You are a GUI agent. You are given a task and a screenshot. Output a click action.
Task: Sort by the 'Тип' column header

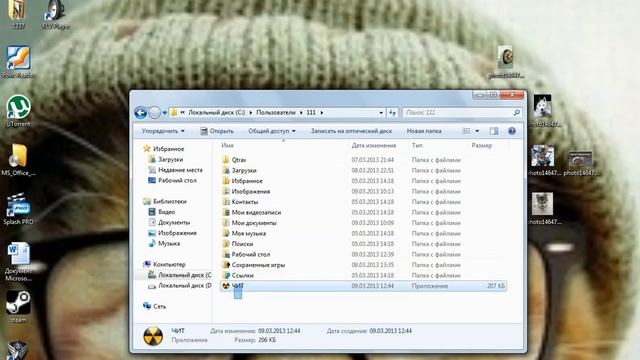pyautogui.click(x=417, y=145)
